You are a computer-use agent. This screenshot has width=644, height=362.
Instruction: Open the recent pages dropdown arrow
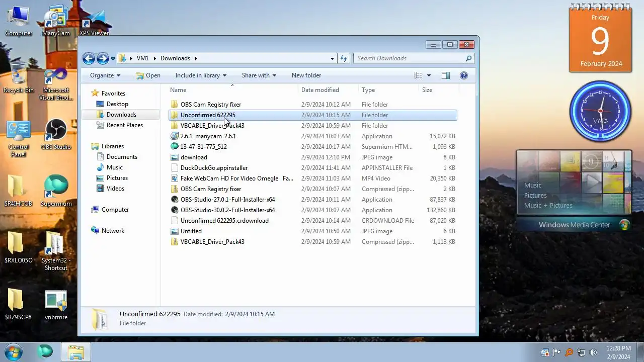[113, 59]
